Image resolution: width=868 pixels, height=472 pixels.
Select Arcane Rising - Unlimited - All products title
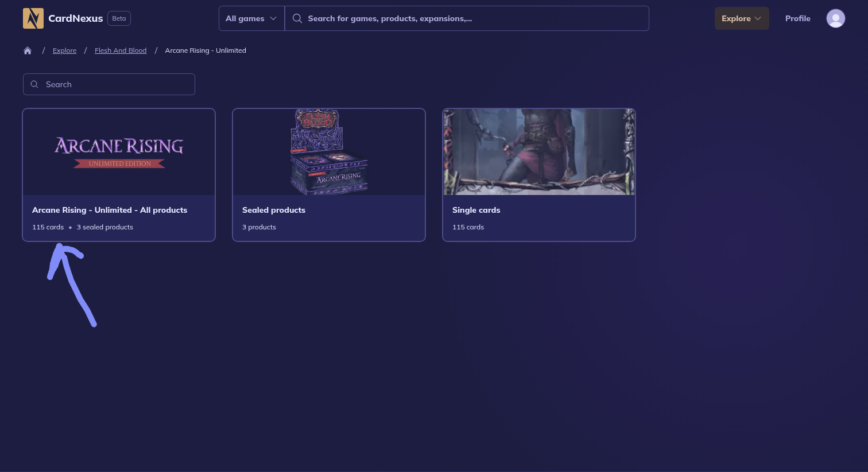click(x=110, y=210)
